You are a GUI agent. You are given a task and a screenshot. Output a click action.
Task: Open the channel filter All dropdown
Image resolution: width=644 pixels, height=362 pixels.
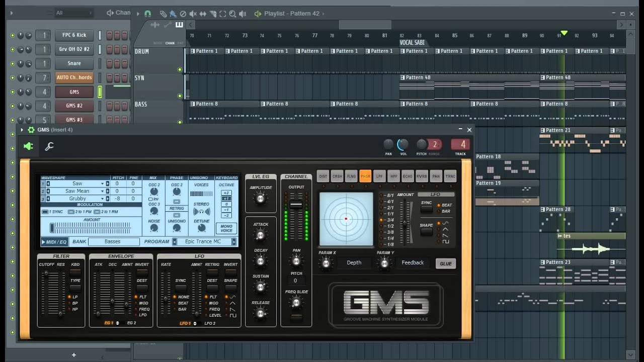74,13
